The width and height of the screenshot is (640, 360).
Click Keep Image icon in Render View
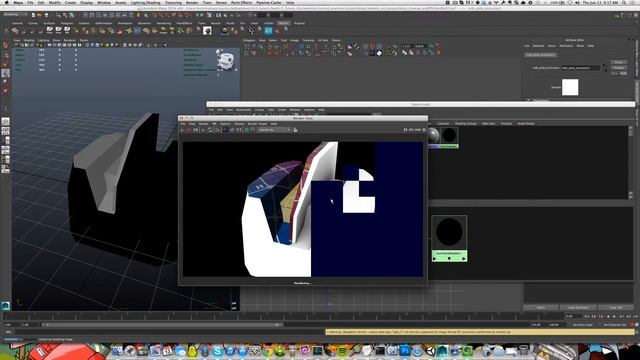pyautogui.click(x=247, y=130)
